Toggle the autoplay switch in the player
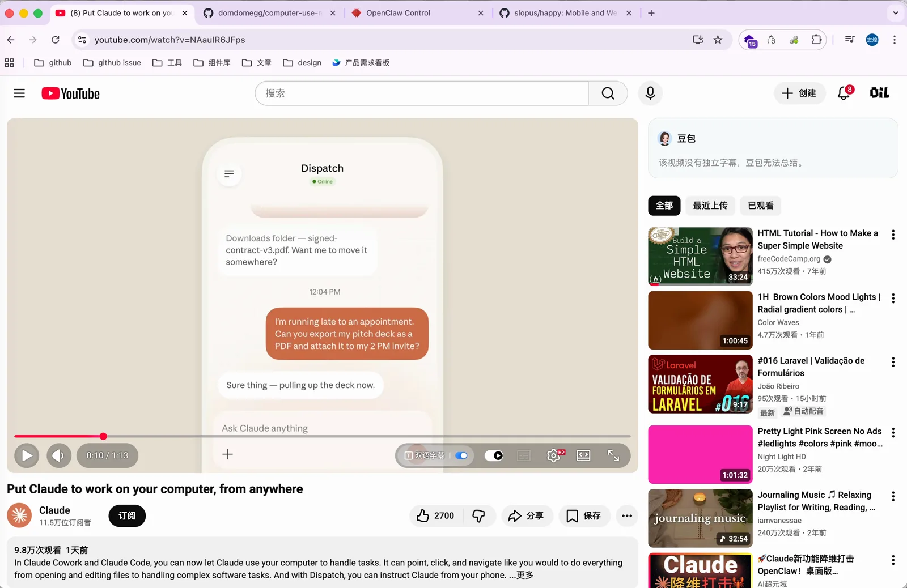Screen dimensions: 907x588 [494, 455]
